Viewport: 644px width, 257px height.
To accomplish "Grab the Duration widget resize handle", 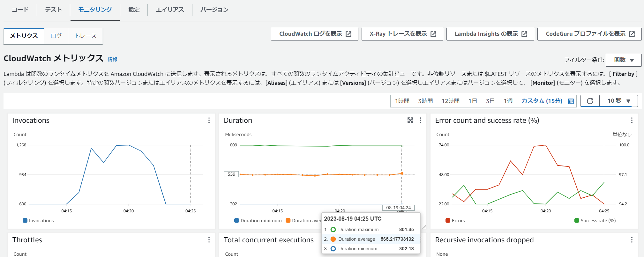I will 424,227.
